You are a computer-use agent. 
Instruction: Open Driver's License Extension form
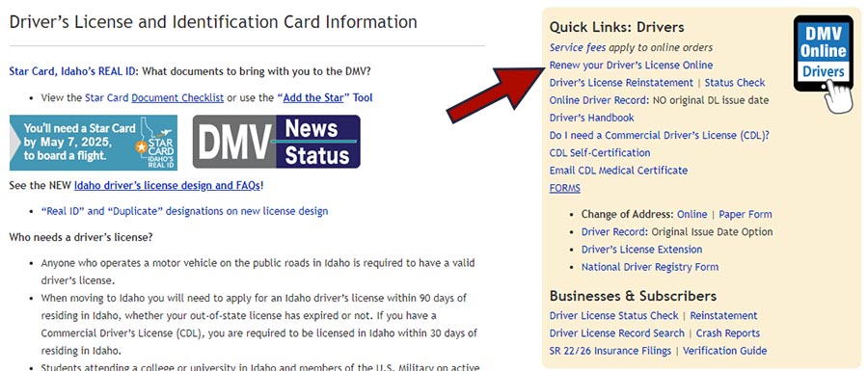(641, 250)
